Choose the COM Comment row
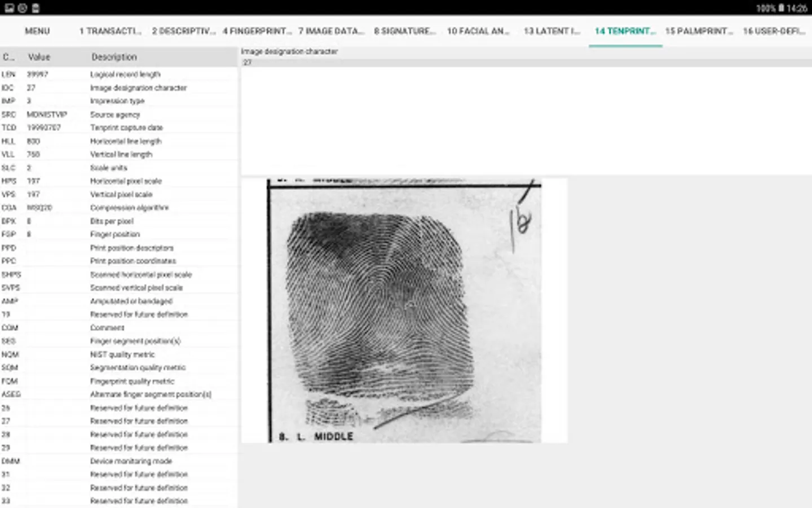The width and height of the screenshot is (812, 508). point(118,328)
